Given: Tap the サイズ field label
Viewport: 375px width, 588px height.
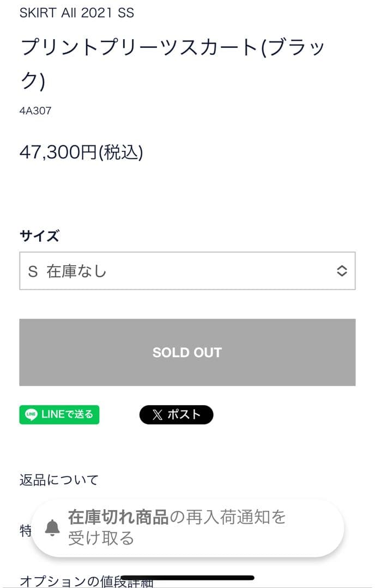Looking at the screenshot, I should [39, 236].
